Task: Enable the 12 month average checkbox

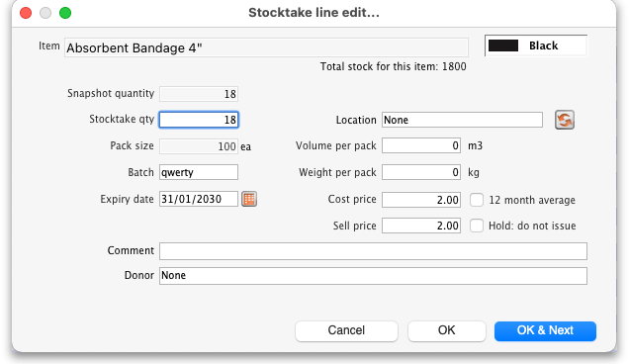Action: [476, 200]
